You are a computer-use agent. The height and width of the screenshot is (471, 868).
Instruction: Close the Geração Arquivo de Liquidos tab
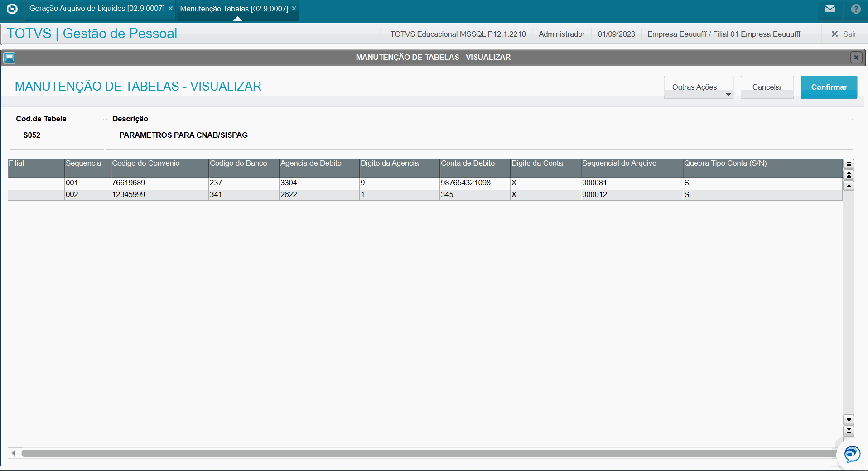170,9
